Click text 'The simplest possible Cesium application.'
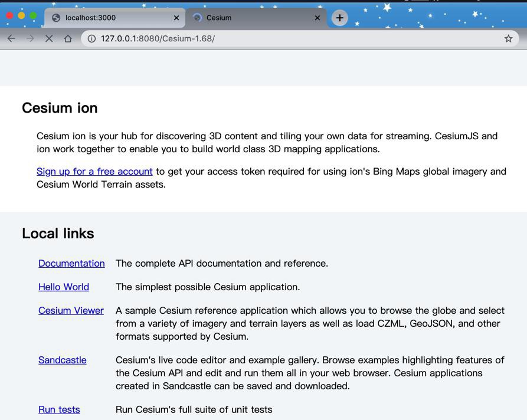Viewport: 527px width, 420px height. click(x=208, y=287)
